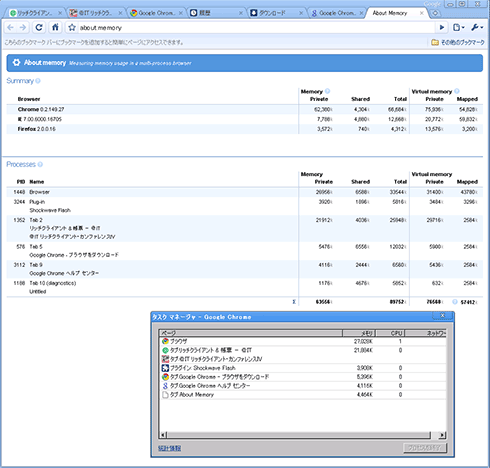Viewport: 490px width, 468px height.
Task: Click Task Manager horizontal scrollbar left arrow
Action: point(163,435)
